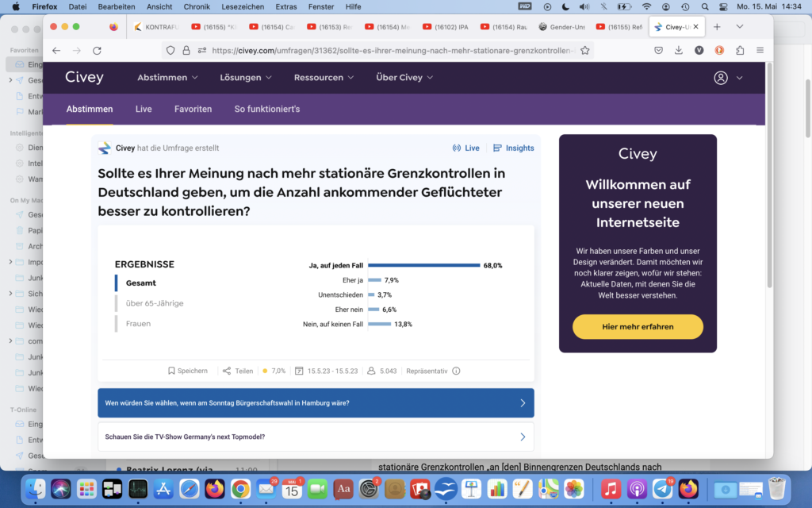Select the Gesamt results filter

[140, 283]
